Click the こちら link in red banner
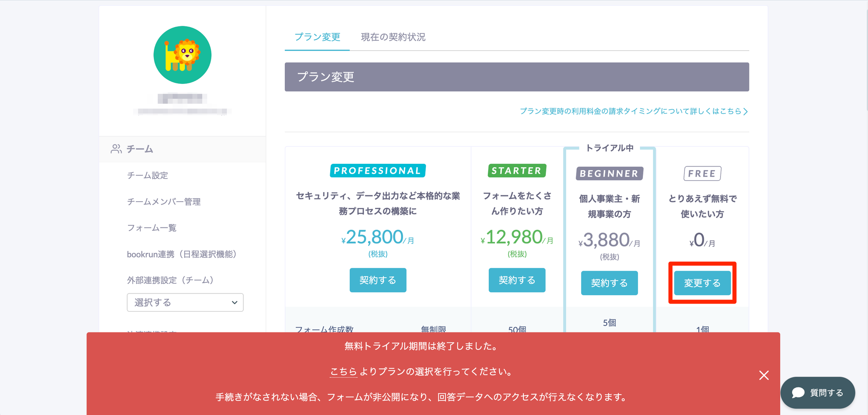 point(343,372)
